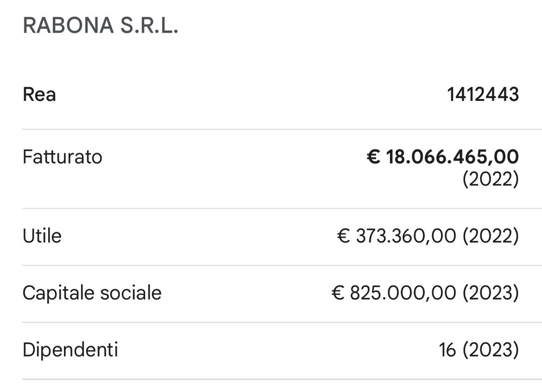The width and height of the screenshot is (542, 392).
Task: Click the S.R.L. suffix in the heading
Action: click(149, 25)
